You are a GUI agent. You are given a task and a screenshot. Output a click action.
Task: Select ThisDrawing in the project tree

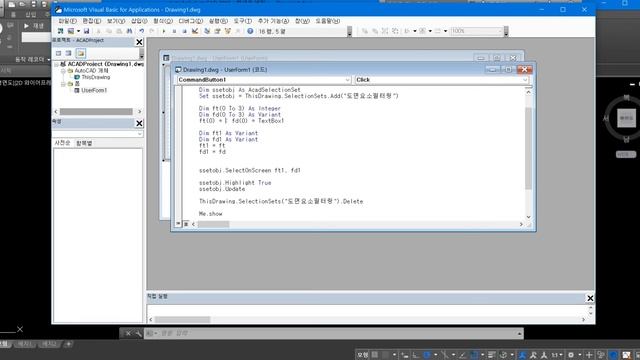point(96,77)
